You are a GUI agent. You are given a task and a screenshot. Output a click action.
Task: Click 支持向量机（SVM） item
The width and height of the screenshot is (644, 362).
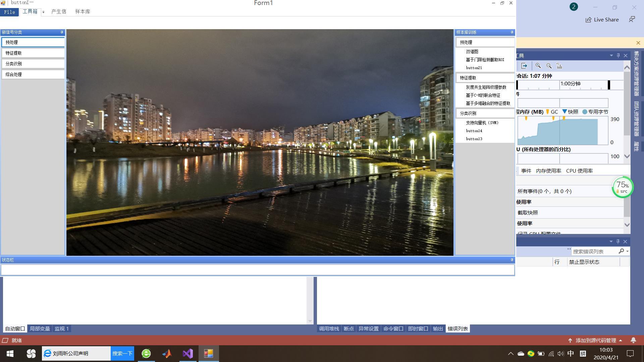pos(482,123)
